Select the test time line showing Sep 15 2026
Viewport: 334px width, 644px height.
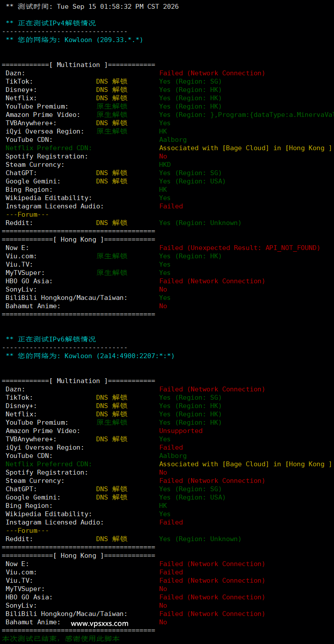92,7
